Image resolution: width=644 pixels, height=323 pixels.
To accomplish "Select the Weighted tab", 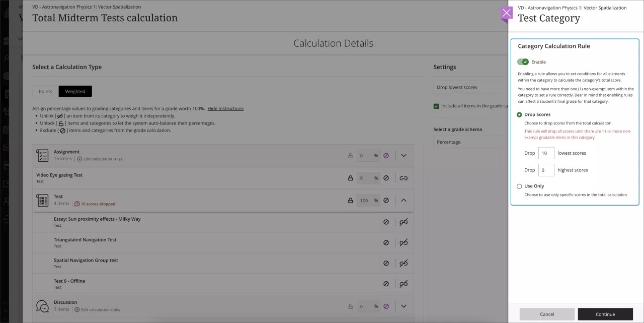I will point(75,91).
